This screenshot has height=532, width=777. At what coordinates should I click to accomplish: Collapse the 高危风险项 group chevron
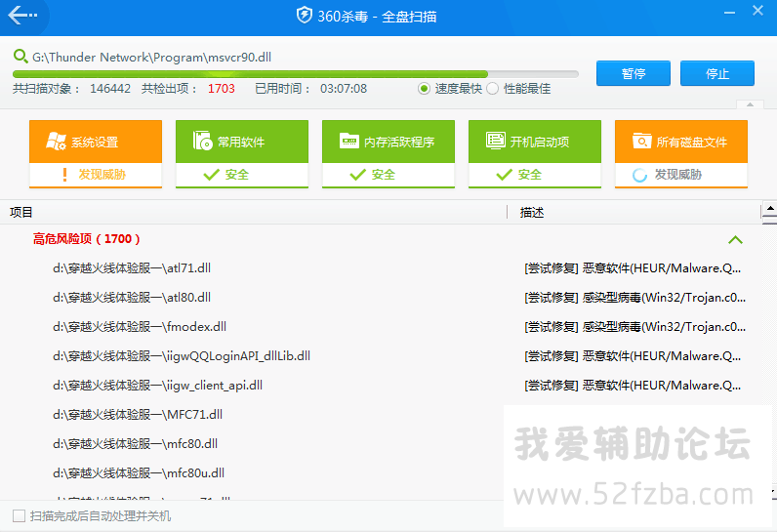[735, 240]
